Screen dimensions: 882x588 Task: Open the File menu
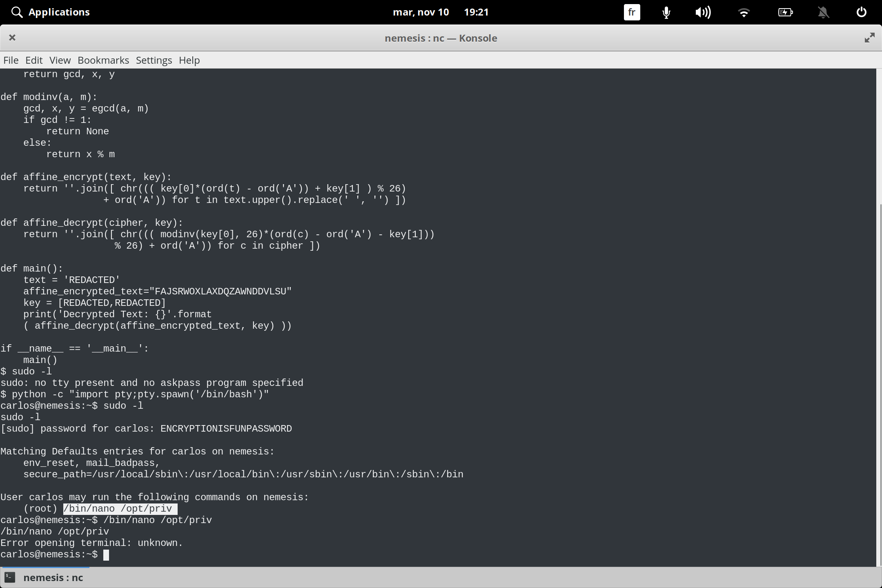[11, 60]
